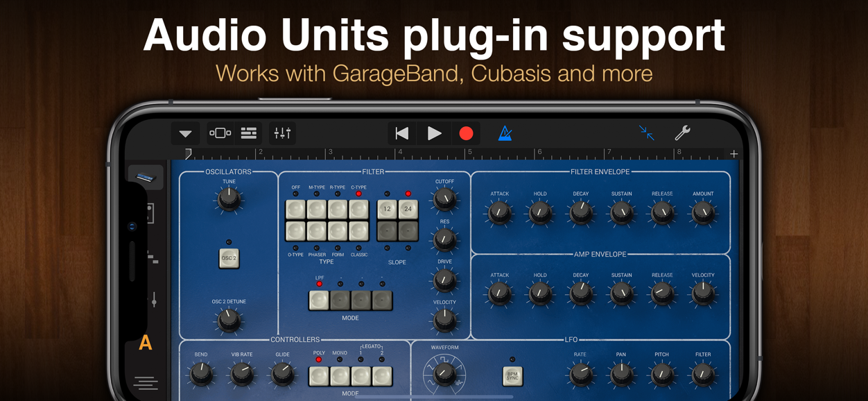Click the filter CUTOFF knob
This screenshot has height=401, width=868.
(444, 200)
